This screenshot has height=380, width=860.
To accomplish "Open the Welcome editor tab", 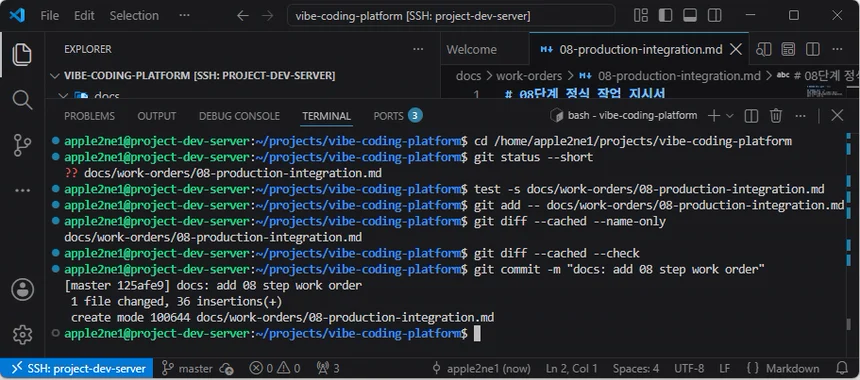I will pyautogui.click(x=472, y=49).
